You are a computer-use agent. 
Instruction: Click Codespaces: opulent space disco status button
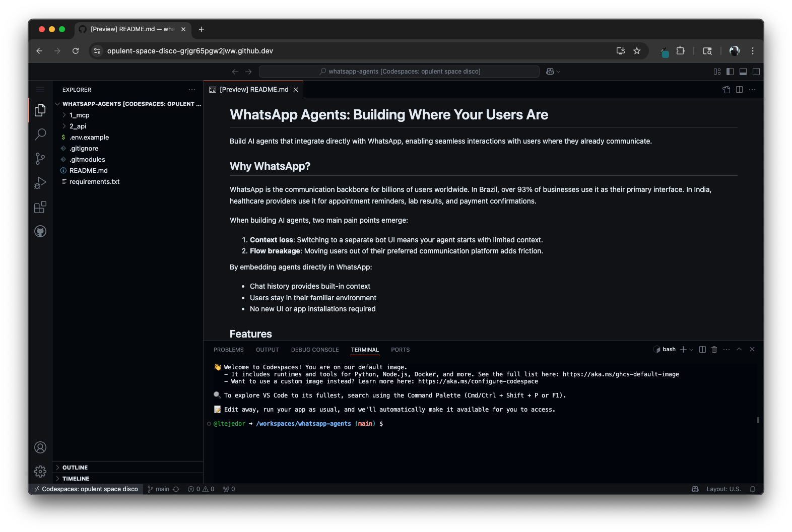coord(86,489)
